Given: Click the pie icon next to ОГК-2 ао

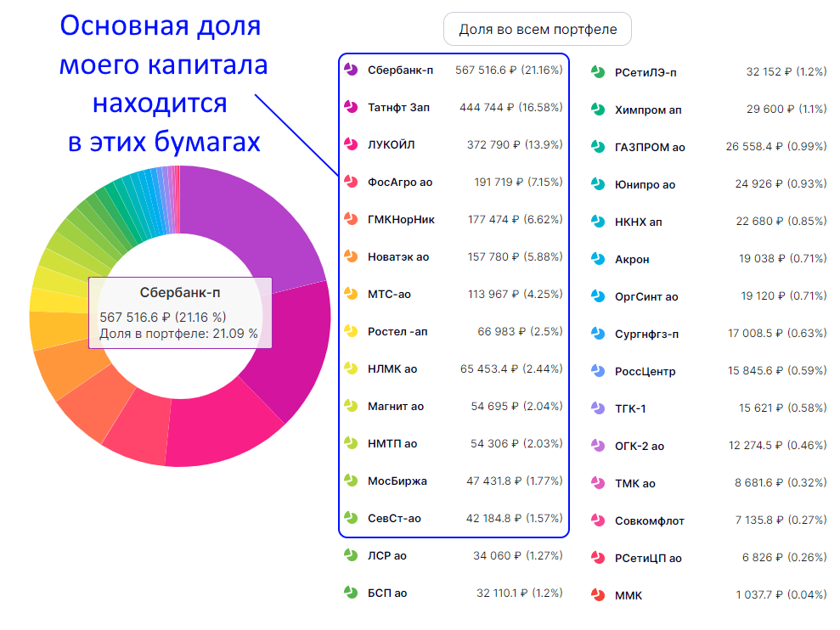Looking at the screenshot, I should (x=598, y=445).
